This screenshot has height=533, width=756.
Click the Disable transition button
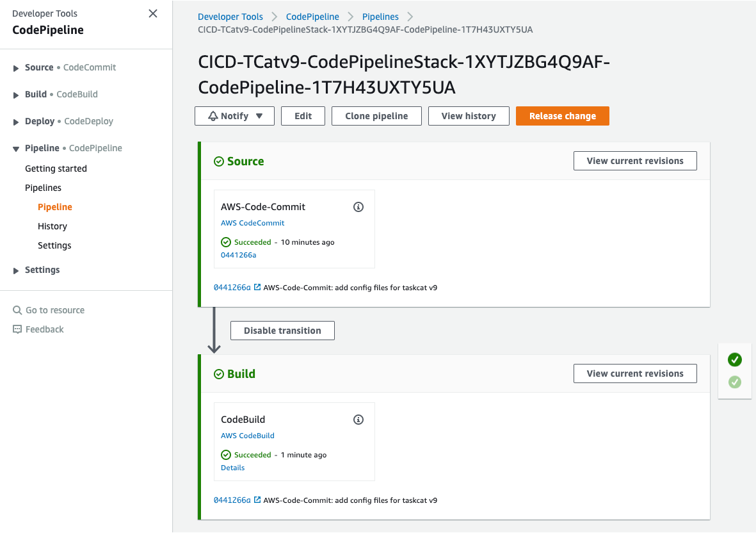[x=282, y=331]
